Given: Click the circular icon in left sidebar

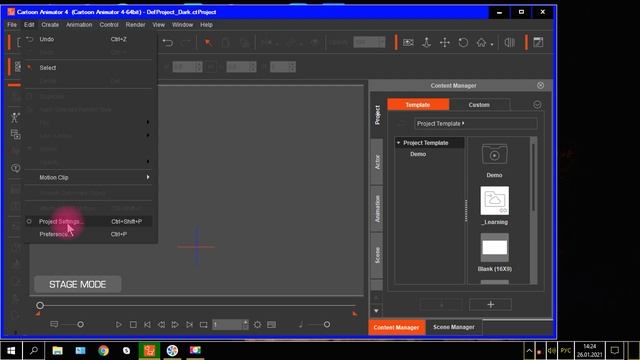Looking at the screenshot, I should pos(16,168).
